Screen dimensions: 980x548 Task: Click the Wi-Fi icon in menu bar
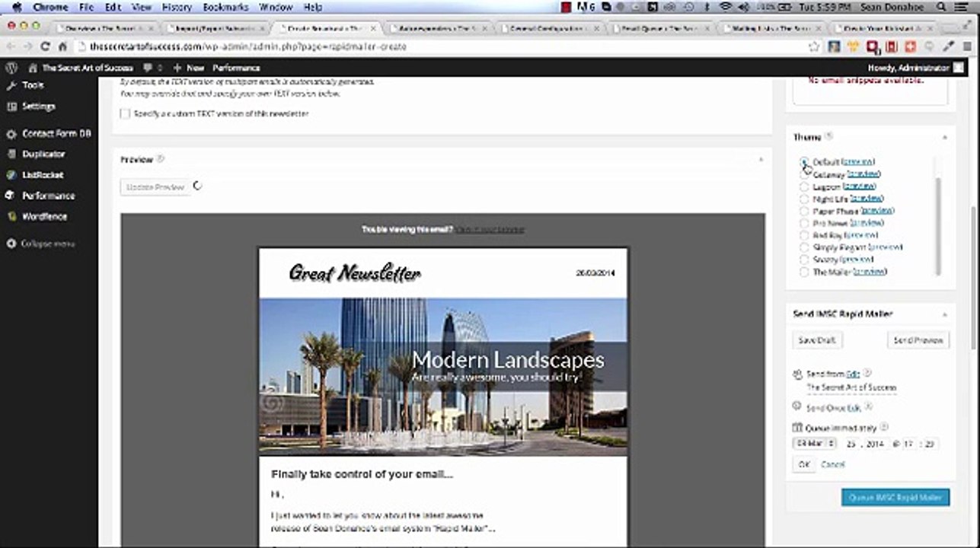point(725,7)
